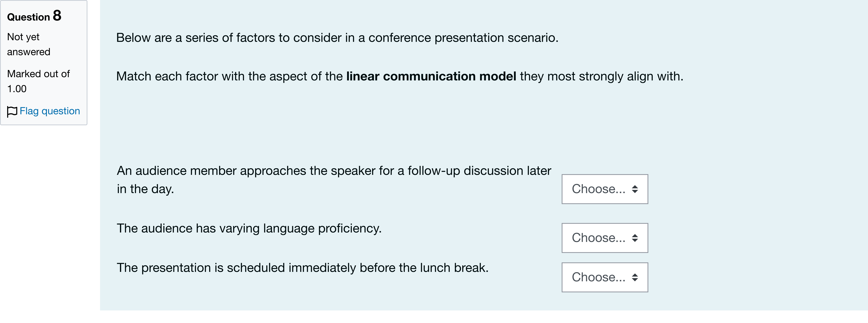The image size is (868, 323).
Task: Click the up-down arrows in the lunch break dropdown
Action: [635, 277]
